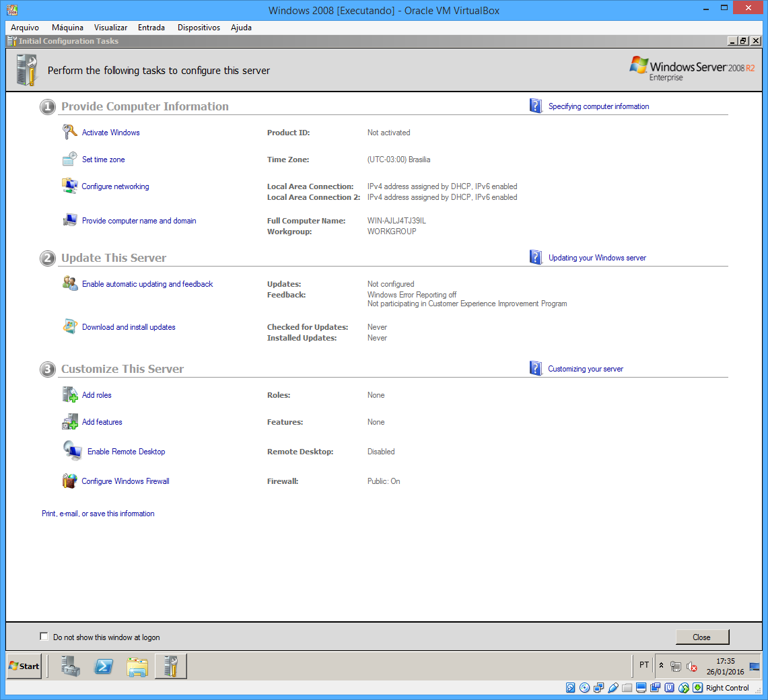Image resolution: width=768 pixels, height=700 pixels.
Task: Click the Public: On firewall status
Action: pyautogui.click(x=384, y=481)
